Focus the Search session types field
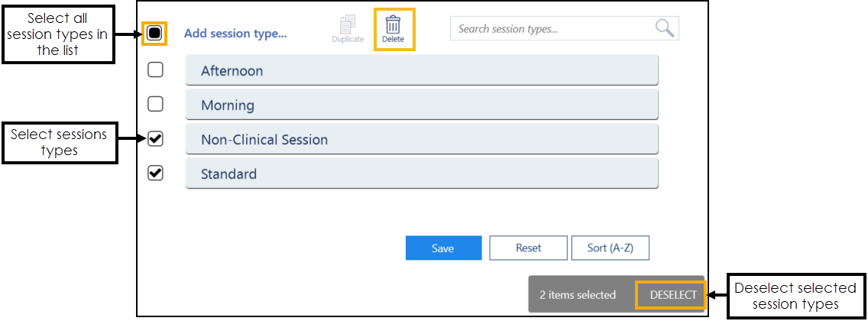The height and width of the screenshot is (321, 868). click(x=552, y=29)
